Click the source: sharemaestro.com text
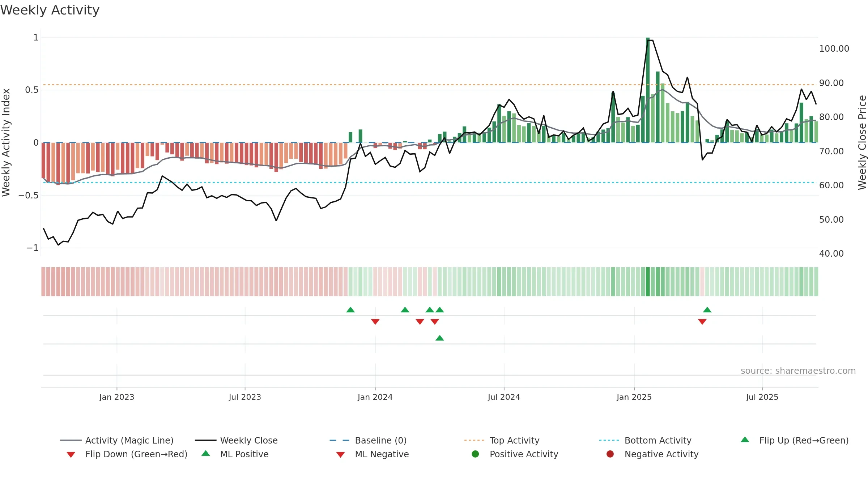The image size is (868, 488). click(798, 371)
